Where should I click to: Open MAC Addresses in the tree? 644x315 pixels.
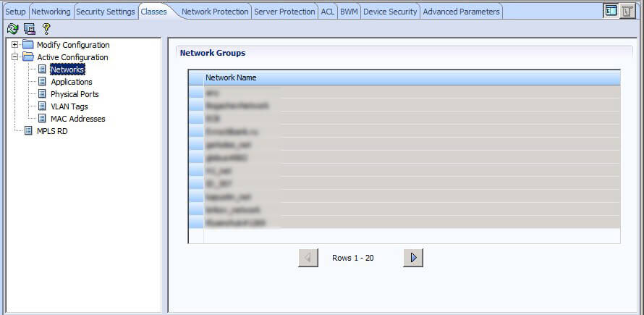[x=77, y=119]
